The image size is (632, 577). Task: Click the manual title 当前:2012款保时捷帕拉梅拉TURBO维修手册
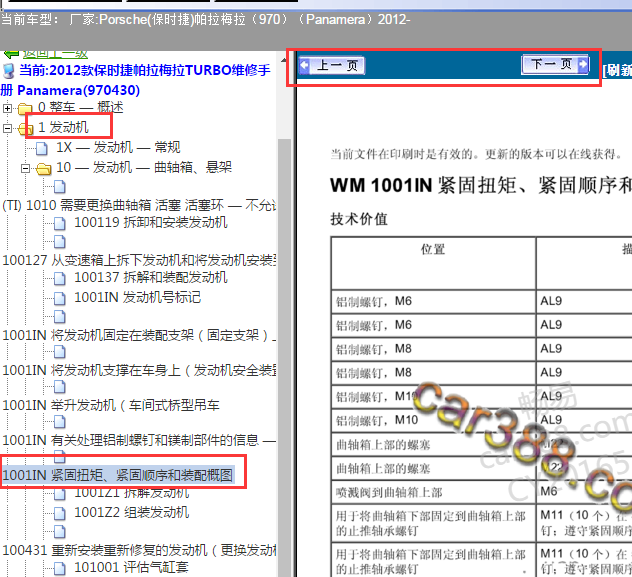(x=137, y=80)
